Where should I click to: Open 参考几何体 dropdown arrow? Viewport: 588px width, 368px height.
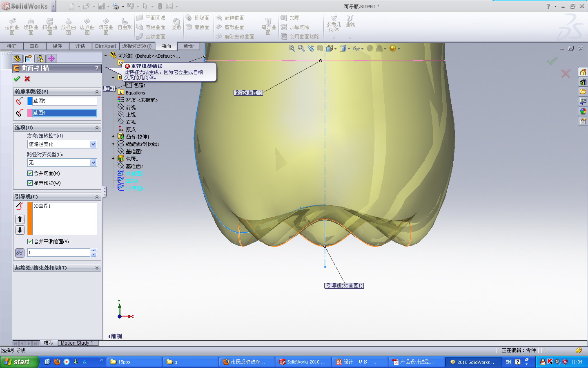(x=334, y=38)
